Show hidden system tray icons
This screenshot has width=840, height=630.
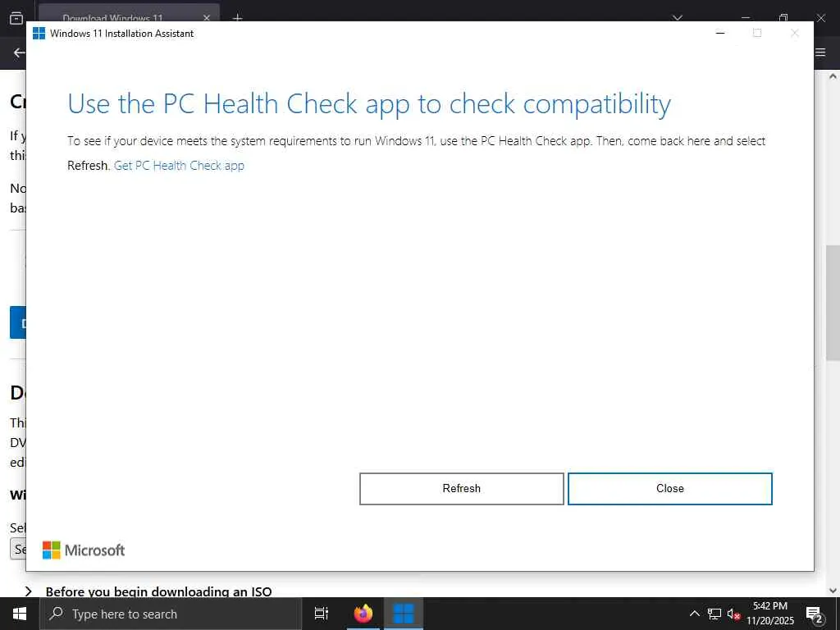click(694, 614)
